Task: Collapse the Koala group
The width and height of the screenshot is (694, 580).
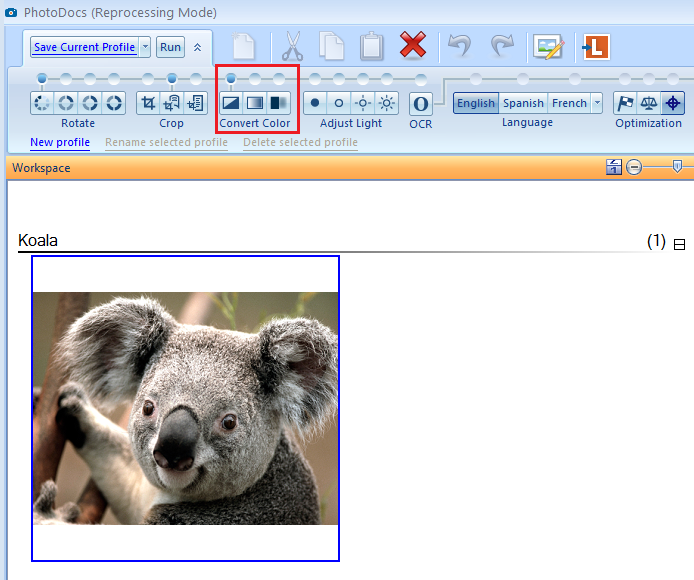Action: coord(679,244)
